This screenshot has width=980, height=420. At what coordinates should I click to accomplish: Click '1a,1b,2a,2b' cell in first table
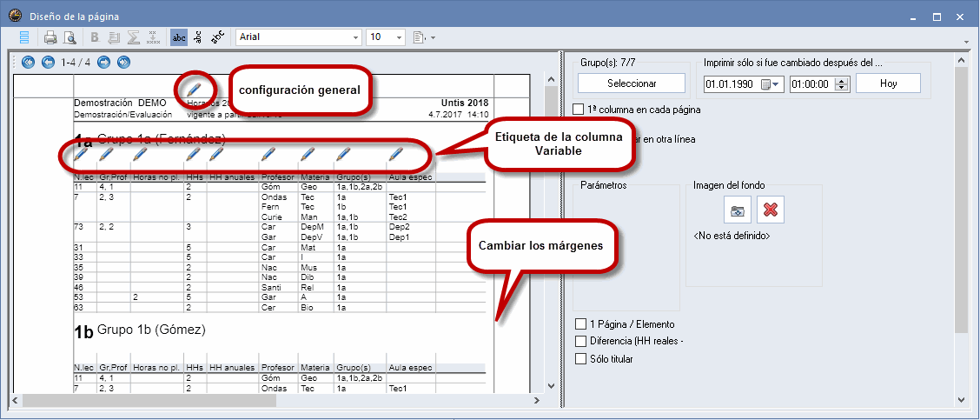coord(360,187)
